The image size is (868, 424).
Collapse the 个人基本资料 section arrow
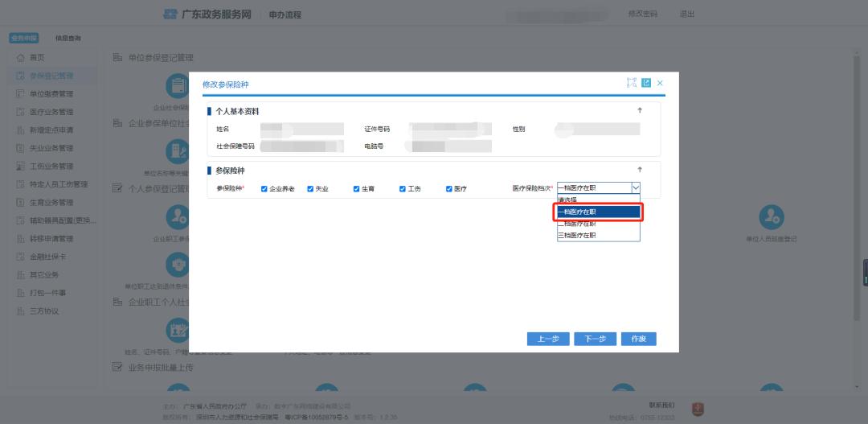coord(640,110)
